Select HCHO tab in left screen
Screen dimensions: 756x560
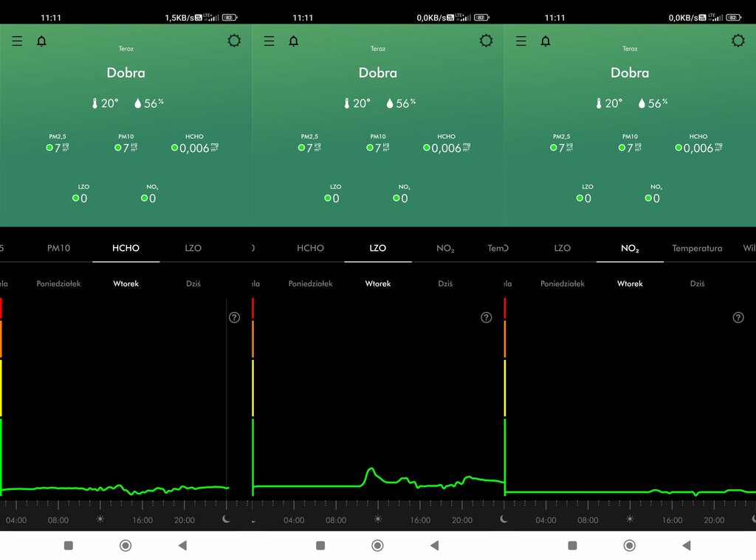[x=126, y=248]
